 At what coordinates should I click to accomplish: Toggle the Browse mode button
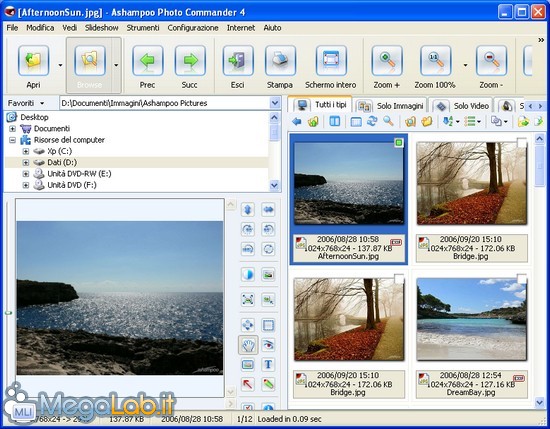(x=90, y=65)
